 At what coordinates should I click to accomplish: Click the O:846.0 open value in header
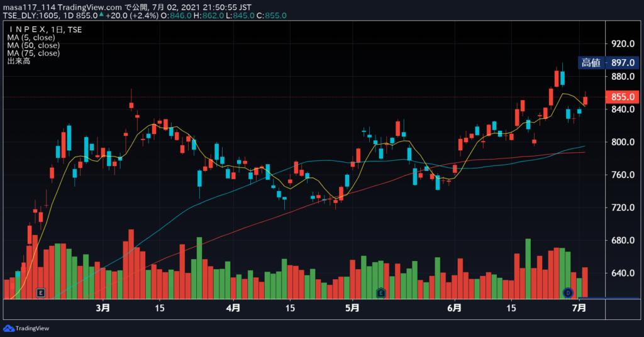click(176, 16)
